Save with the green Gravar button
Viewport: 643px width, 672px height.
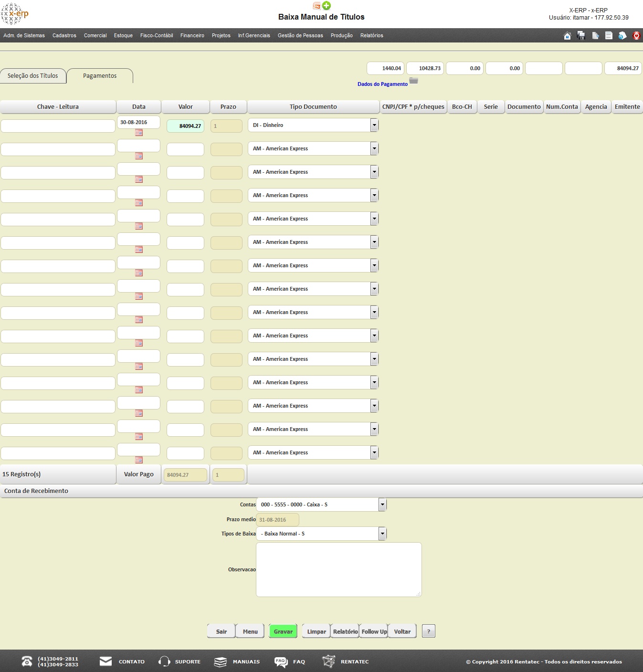point(283,631)
